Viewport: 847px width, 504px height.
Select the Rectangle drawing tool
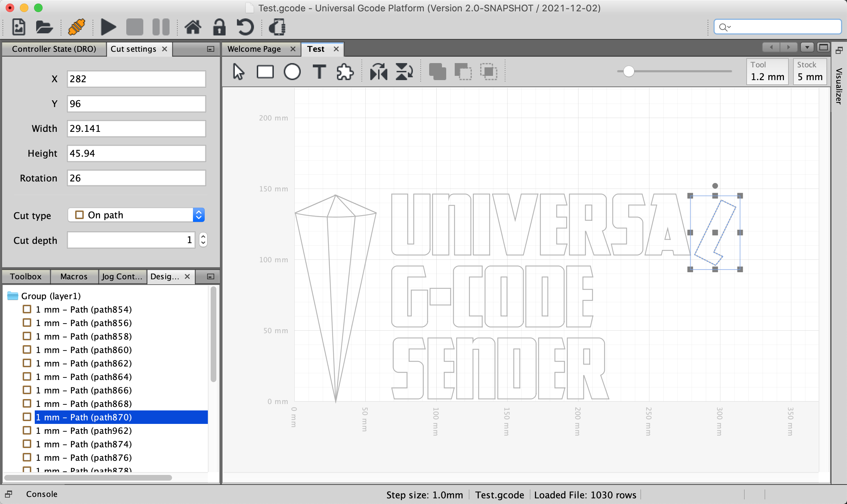(265, 72)
